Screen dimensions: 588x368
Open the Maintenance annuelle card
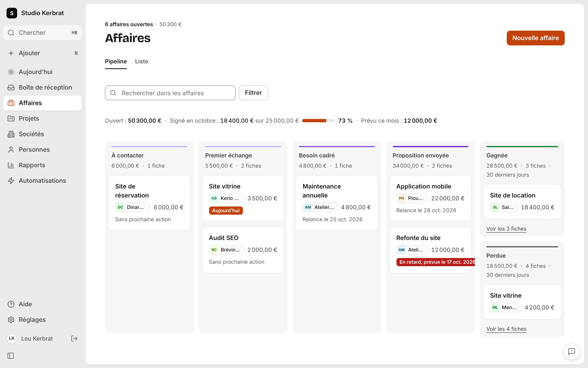(337, 203)
